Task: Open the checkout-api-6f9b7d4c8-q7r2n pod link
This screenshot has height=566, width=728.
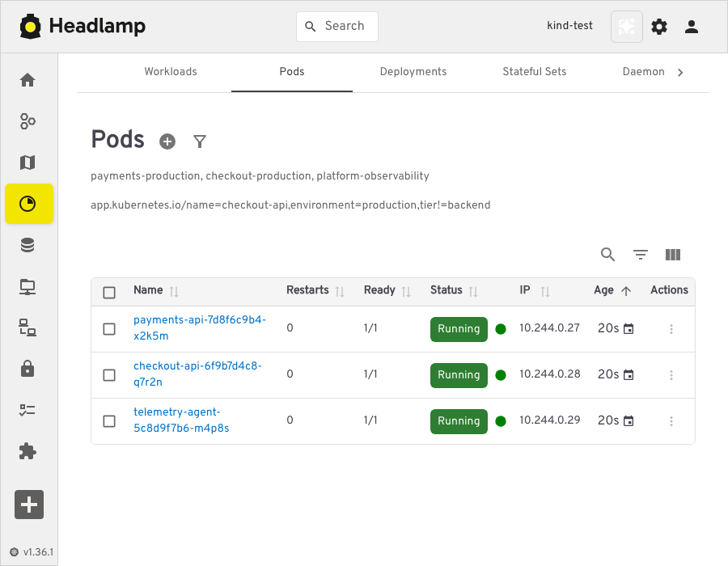Action: pyautogui.click(x=198, y=374)
